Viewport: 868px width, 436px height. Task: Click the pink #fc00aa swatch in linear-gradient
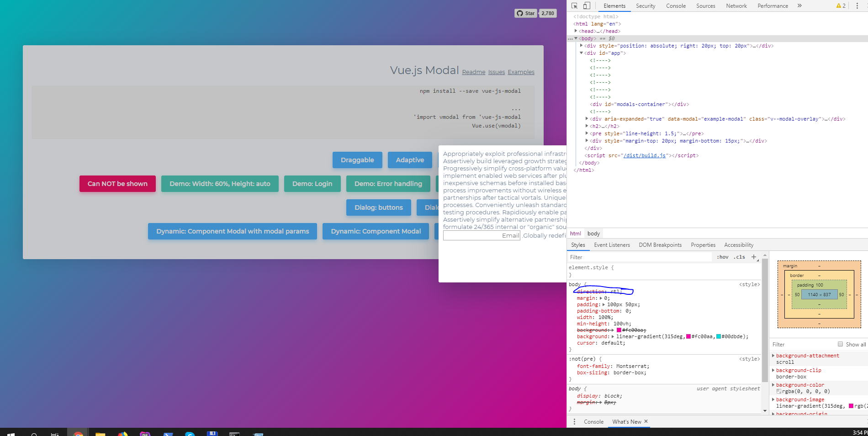[x=688, y=336]
